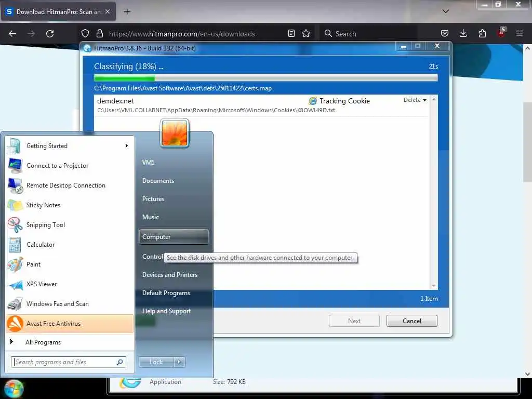Click the Lock button
Screen dimensions: 532x399
pyautogui.click(x=156, y=362)
